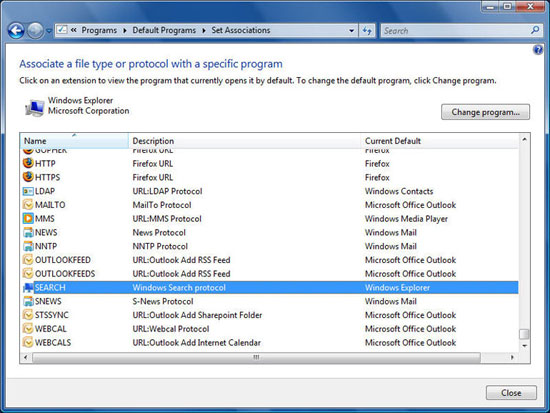Viewport: 550px width, 413px height.
Task: Click the Windows Search protocol description
Action: pyautogui.click(x=179, y=288)
